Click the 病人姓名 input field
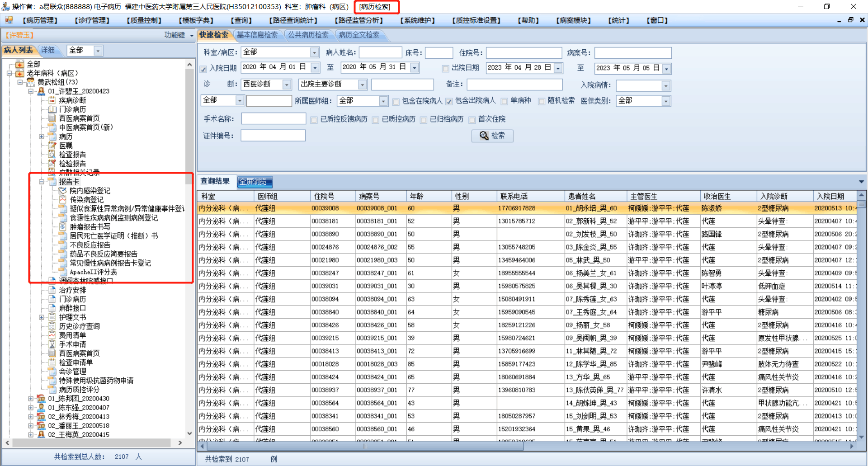The height and width of the screenshot is (466, 868). pyautogui.click(x=380, y=53)
